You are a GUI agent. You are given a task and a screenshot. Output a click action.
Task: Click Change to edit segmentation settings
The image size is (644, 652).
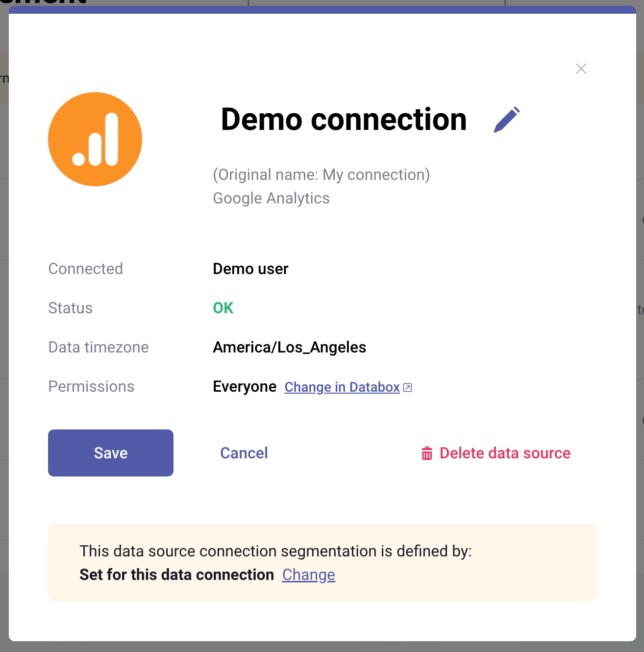pos(308,574)
